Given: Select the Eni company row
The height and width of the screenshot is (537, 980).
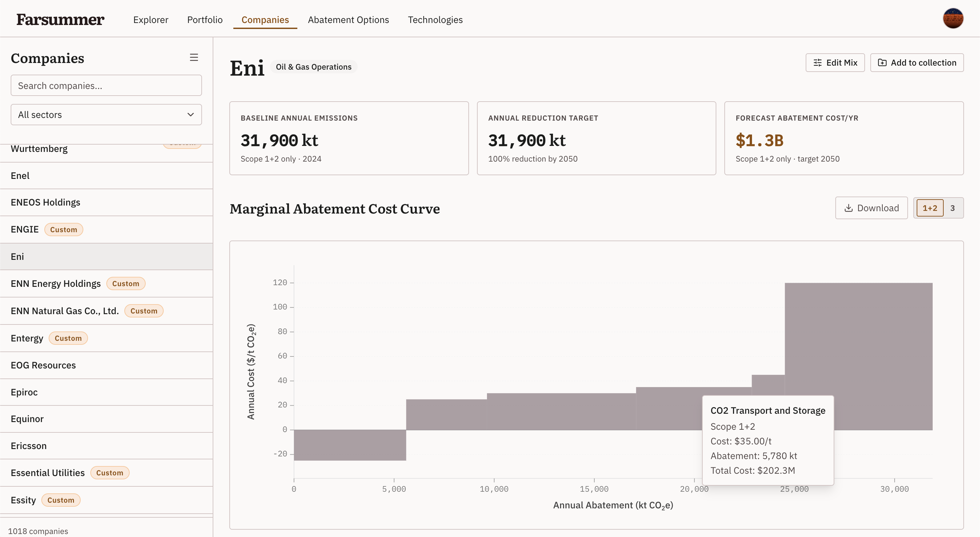Looking at the screenshot, I should (x=106, y=256).
